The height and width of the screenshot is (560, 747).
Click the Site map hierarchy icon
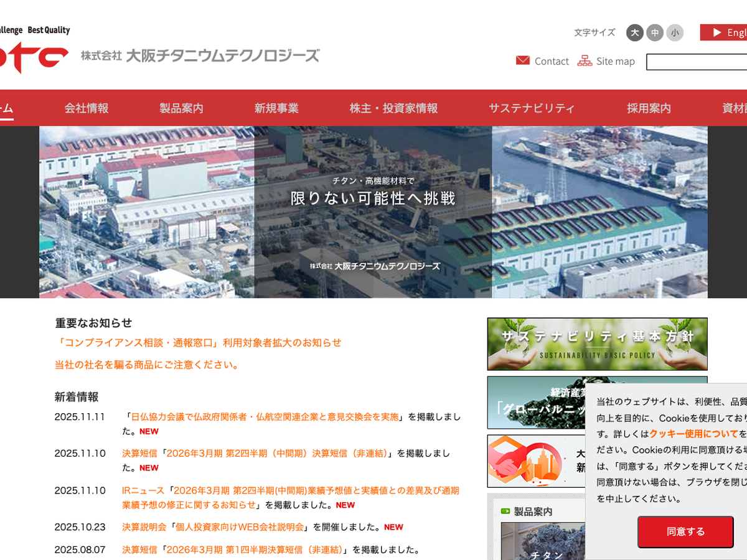pyautogui.click(x=585, y=60)
